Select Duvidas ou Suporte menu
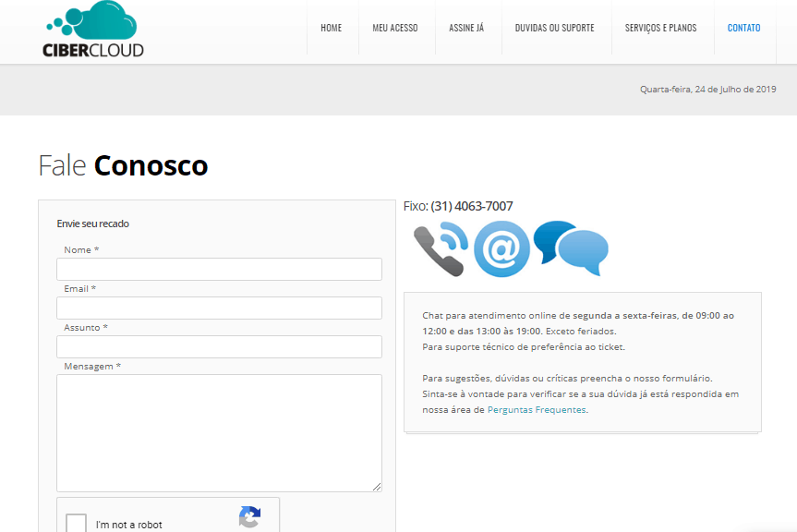The width and height of the screenshot is (797, 532). point(554,28)
